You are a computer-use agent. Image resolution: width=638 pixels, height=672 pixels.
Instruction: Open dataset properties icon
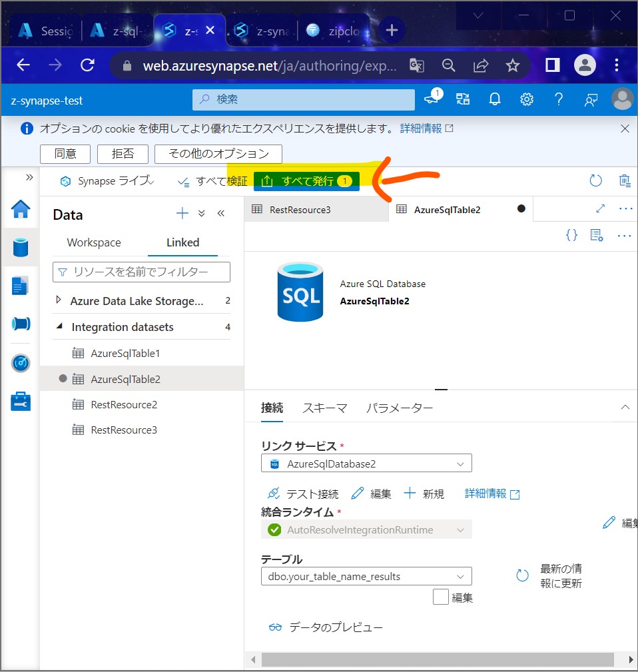coord(597,235)
